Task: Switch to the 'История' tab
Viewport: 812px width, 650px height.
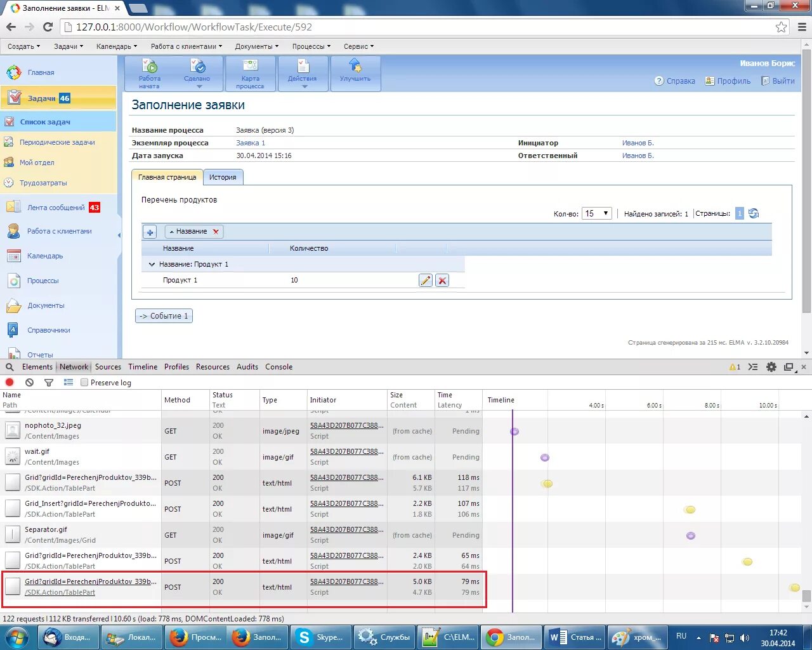Action: 223,177
